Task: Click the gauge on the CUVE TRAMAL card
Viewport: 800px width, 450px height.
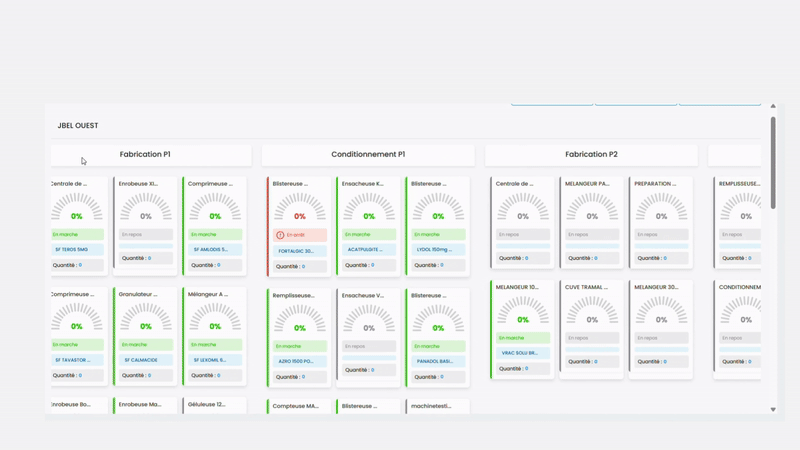Action: 592,312
